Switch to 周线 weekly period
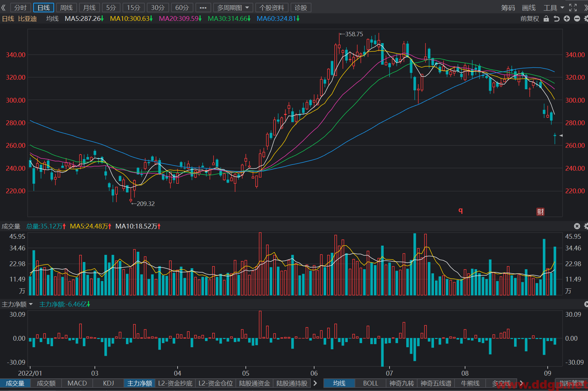This screenshot has width=588, height=391. (66, 8)
